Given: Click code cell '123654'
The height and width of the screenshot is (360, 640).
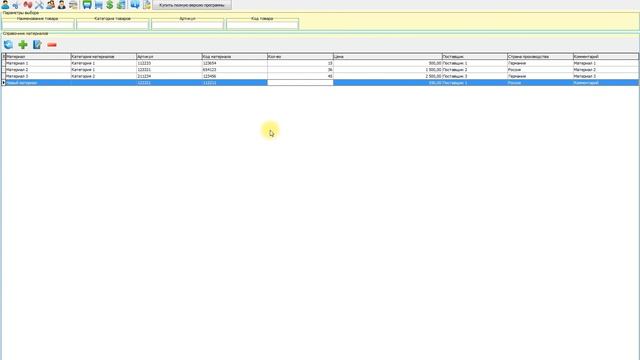Looking at the screenshot, I should (235, 63).
